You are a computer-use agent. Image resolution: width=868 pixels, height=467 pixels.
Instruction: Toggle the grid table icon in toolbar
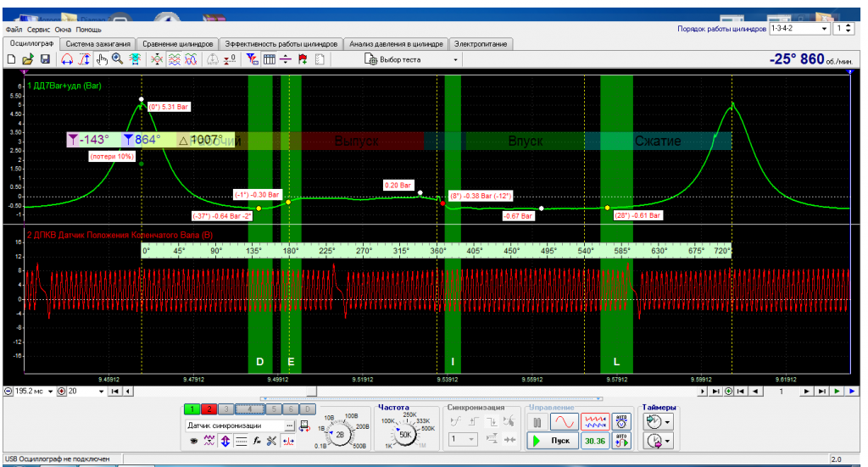pos(269,59)
